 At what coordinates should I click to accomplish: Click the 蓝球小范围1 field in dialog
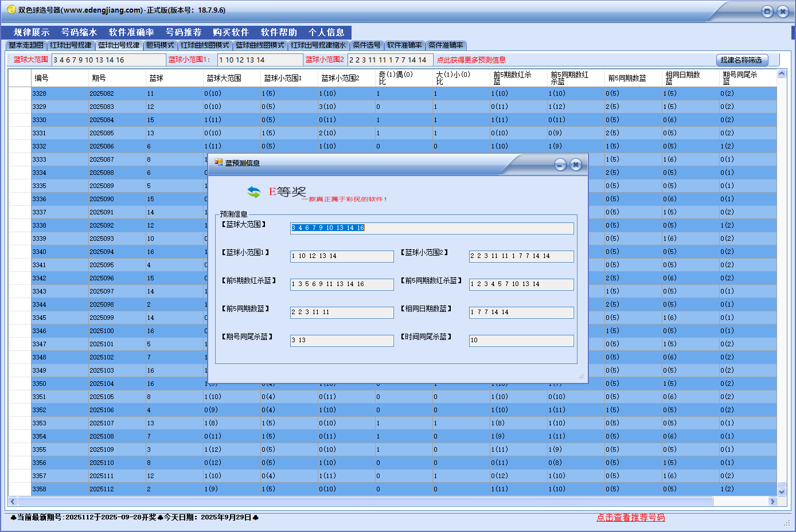point(342,256)
